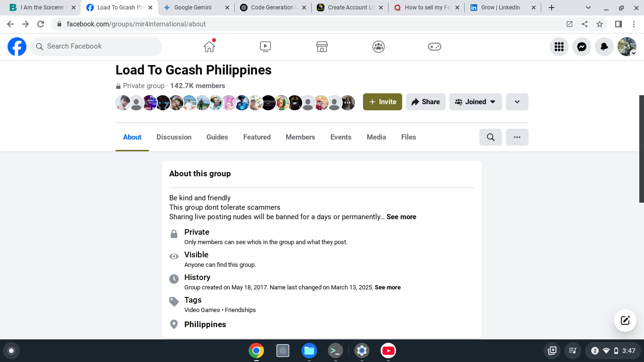The width and height of the screenshot is (644, 362).
Task: Open Facebook Home feed icon
Action: [x=209, y=46]
